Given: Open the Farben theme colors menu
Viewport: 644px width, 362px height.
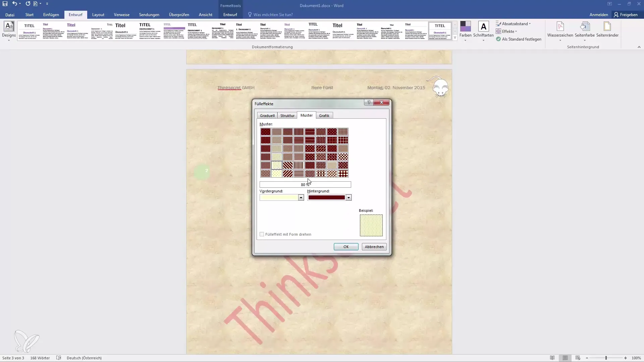Looking at the screenshot, I should click(x=465, y=31).
